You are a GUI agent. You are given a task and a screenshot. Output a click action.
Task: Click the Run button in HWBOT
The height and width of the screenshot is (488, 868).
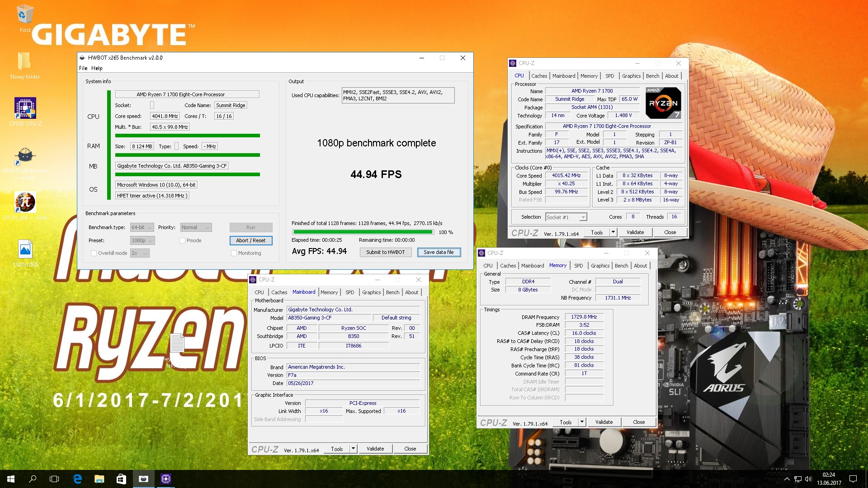click(251, 227)
